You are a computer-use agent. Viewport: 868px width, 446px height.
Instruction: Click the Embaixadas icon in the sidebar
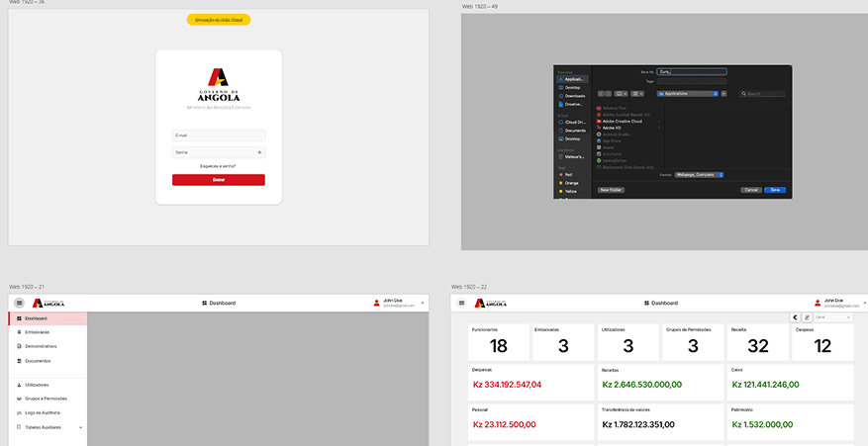click(19, 332)
